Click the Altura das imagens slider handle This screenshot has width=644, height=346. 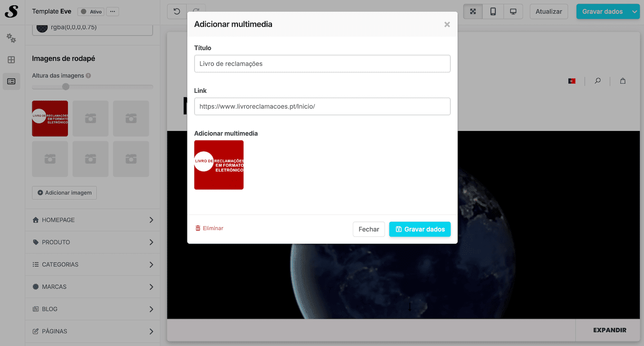[x=66, y=87]
